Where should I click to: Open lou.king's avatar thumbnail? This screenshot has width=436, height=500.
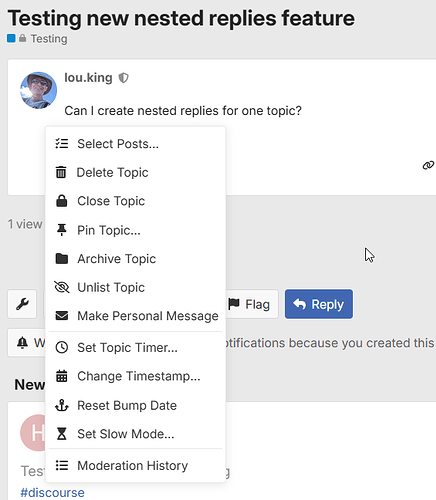[38, 90]
